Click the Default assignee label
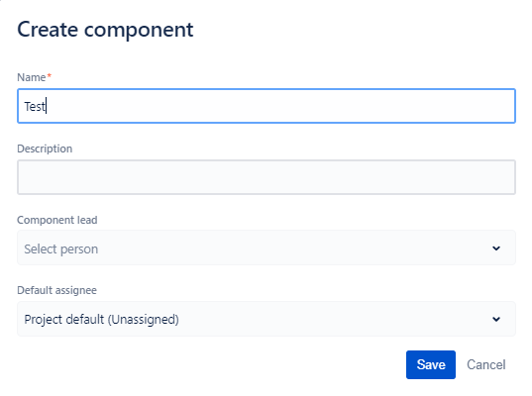The height and width of the screenshot is (396, 532). coord(56,290)
